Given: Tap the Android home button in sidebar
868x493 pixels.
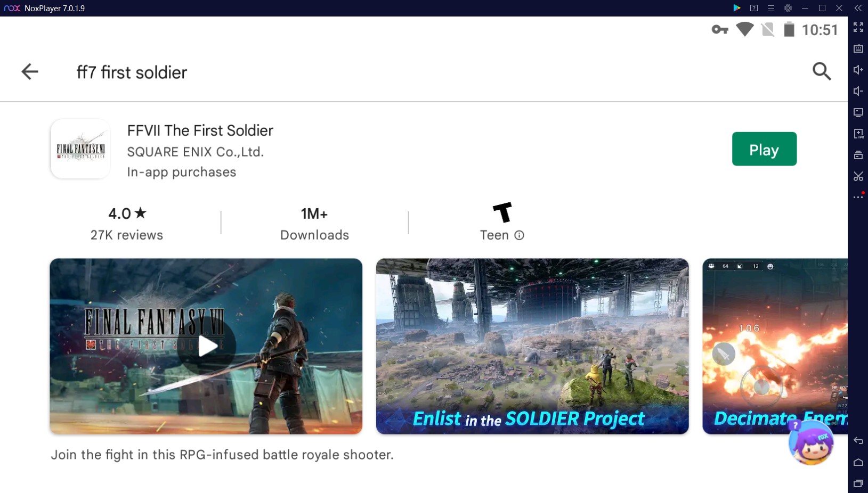Looking at the screenshot, I should coord(858,462).
